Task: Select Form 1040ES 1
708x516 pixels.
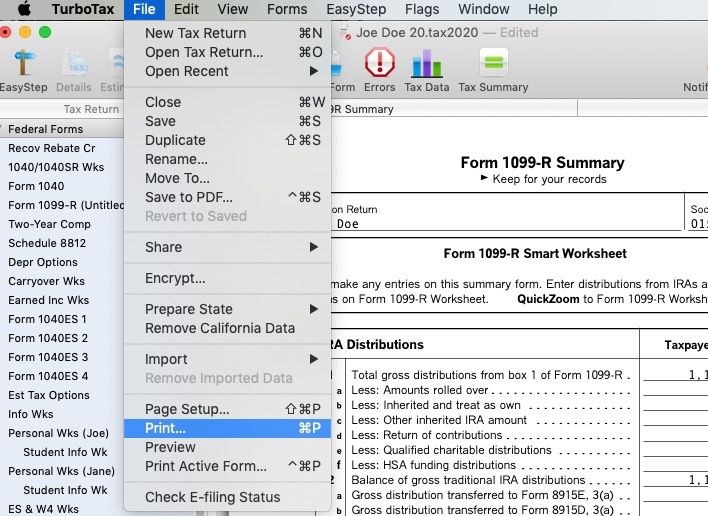Action: point(47,319)
